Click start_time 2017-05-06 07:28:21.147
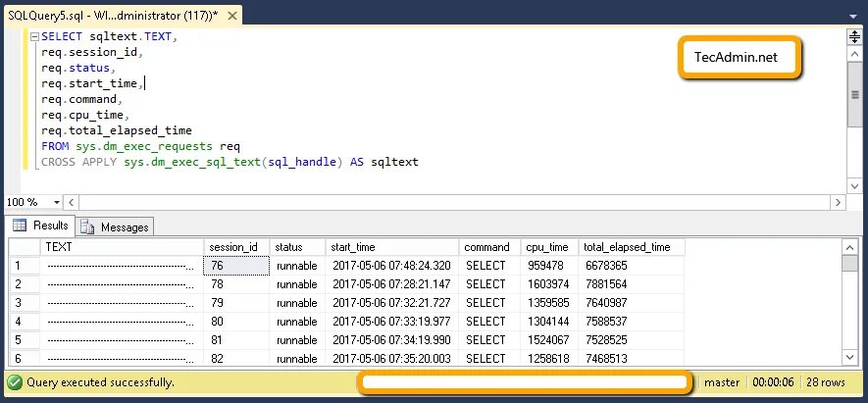 pos(392,284)
